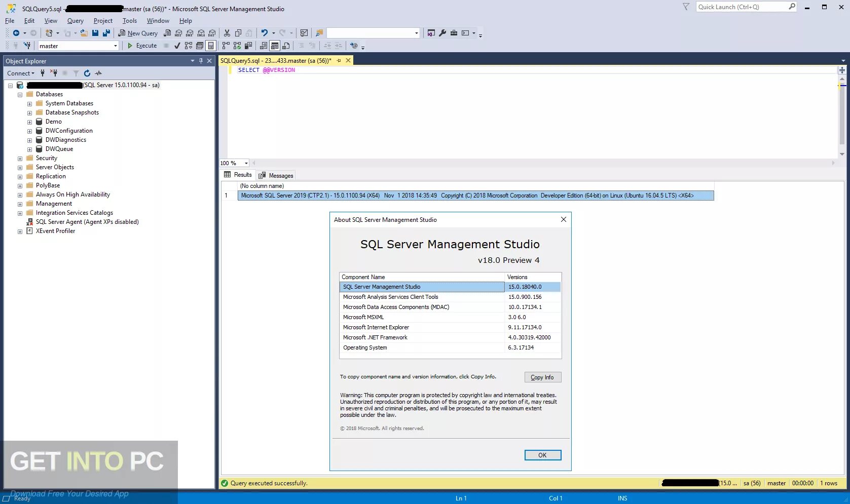The image size is (850, 504).
Task: Click the editor horizontal scrollbar right arrow
Action: pyautogui.click(x=833, y=163)
